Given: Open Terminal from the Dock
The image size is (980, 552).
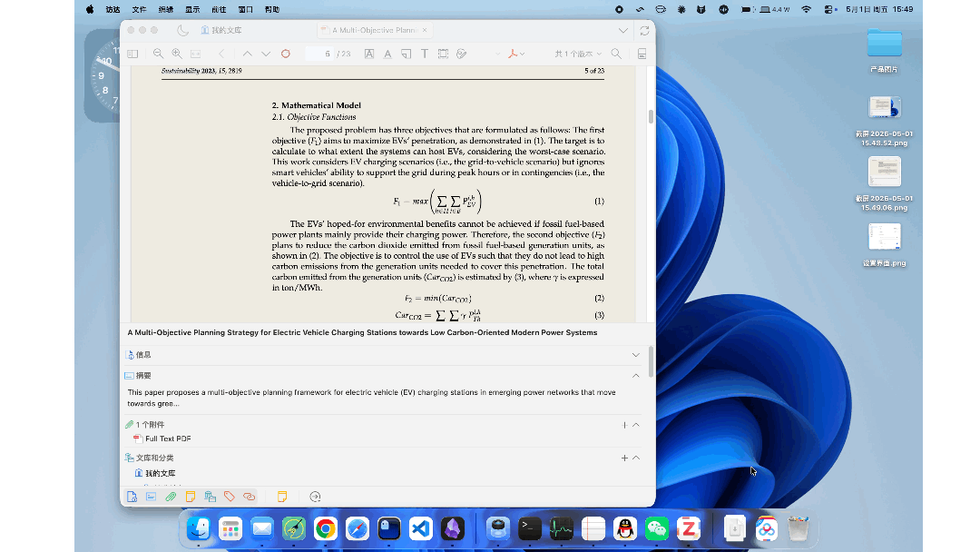Looking at the screenshot, I should [x=530, y=529].
